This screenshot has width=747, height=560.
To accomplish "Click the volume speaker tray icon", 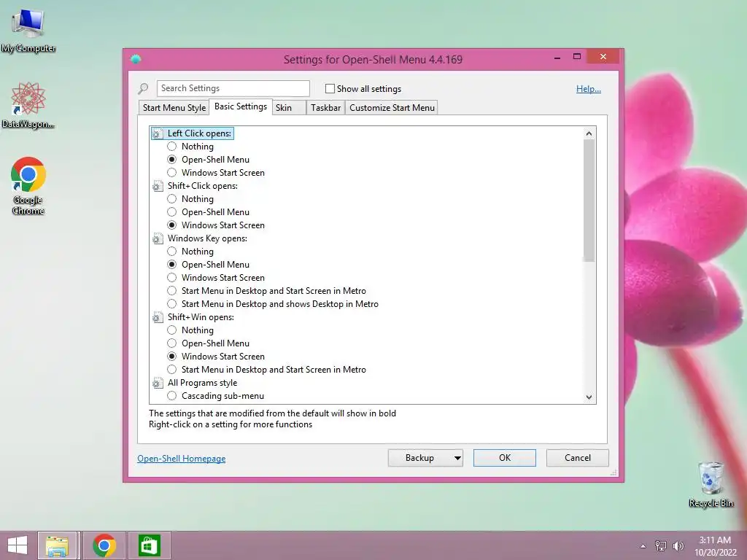I will [678, 545].
